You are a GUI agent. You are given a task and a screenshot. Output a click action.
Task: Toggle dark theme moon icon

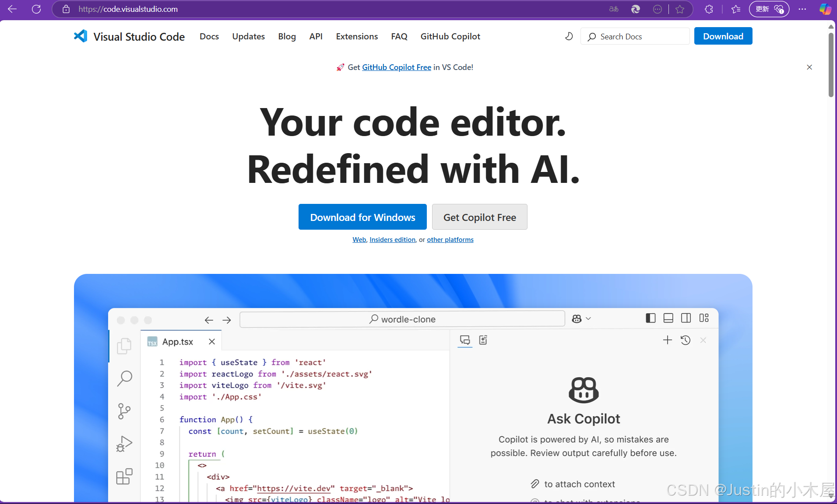point(569,36)
